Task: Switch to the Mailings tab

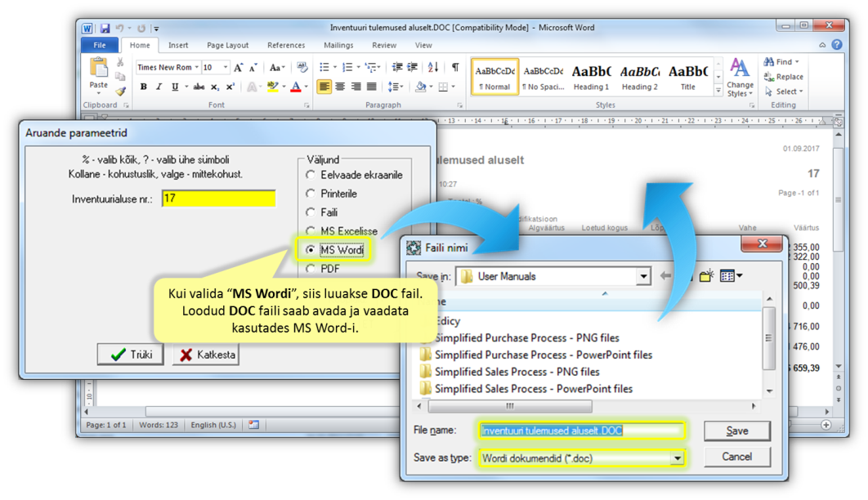Action: pyautogui.click(x=338, y=46)
